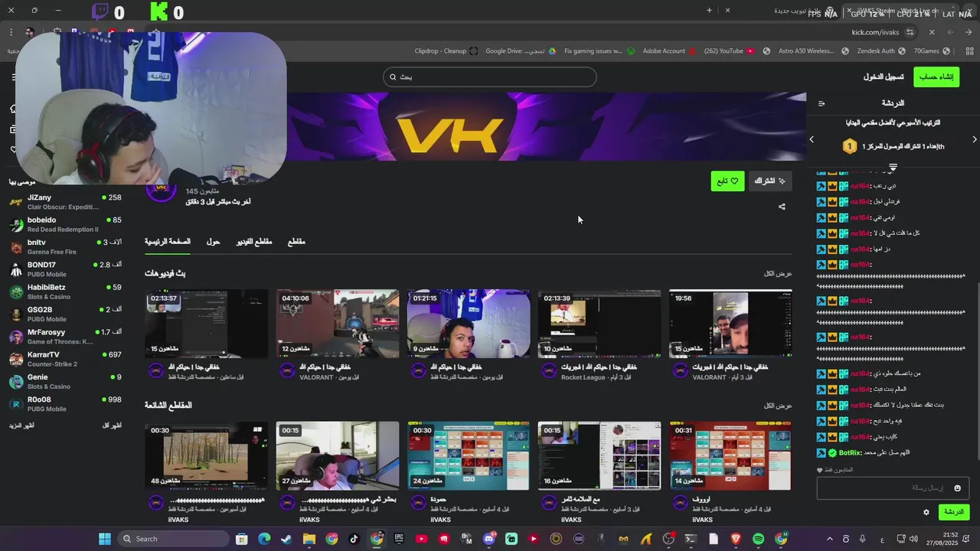Click the stop loading X icon
980x551 pixels.
[932, 32]
